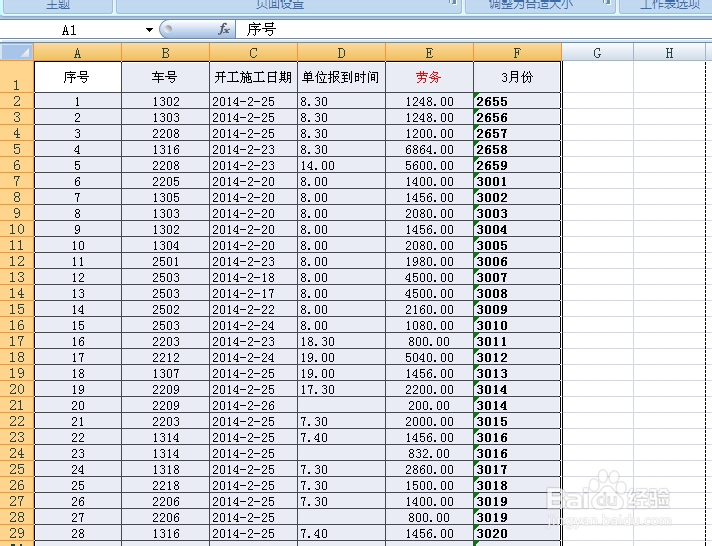Click the date cell 2014-2-18
The image size is (712, 546).
253,278
